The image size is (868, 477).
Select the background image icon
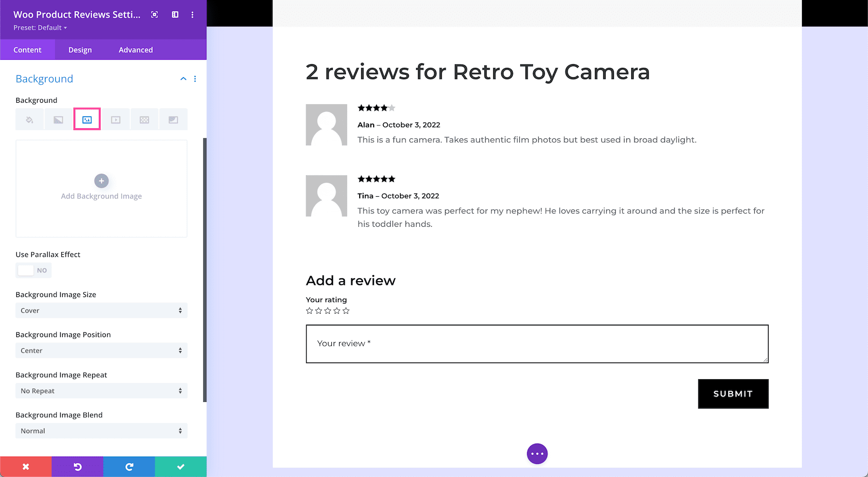click(x=87, y=120)
